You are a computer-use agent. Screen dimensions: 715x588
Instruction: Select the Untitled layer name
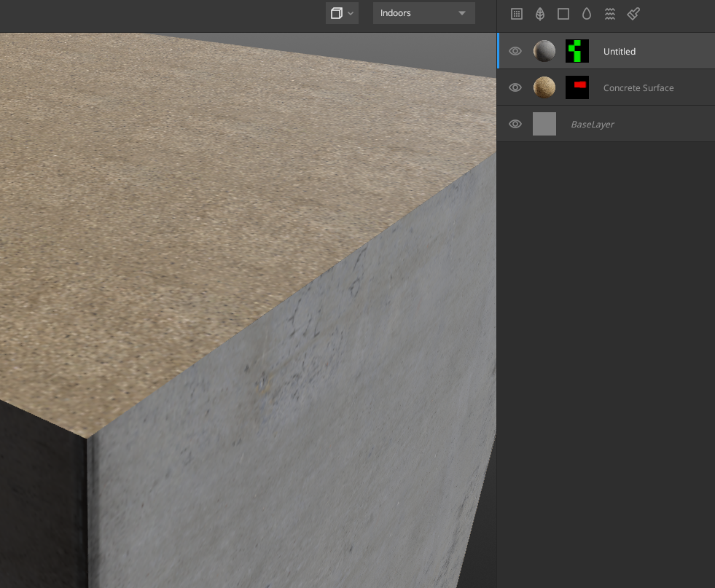click(x=620, y=52)
